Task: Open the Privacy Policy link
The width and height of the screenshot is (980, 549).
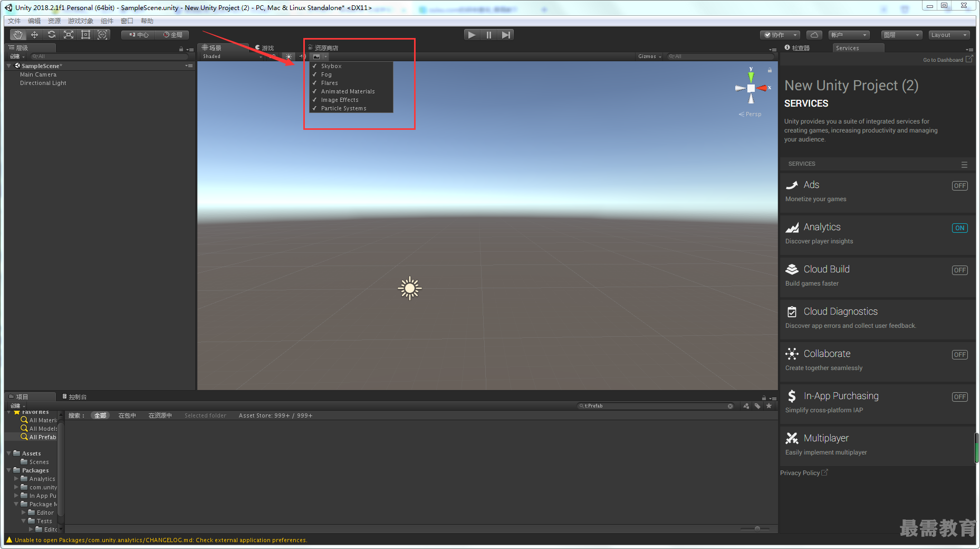Action: (804, 473)
